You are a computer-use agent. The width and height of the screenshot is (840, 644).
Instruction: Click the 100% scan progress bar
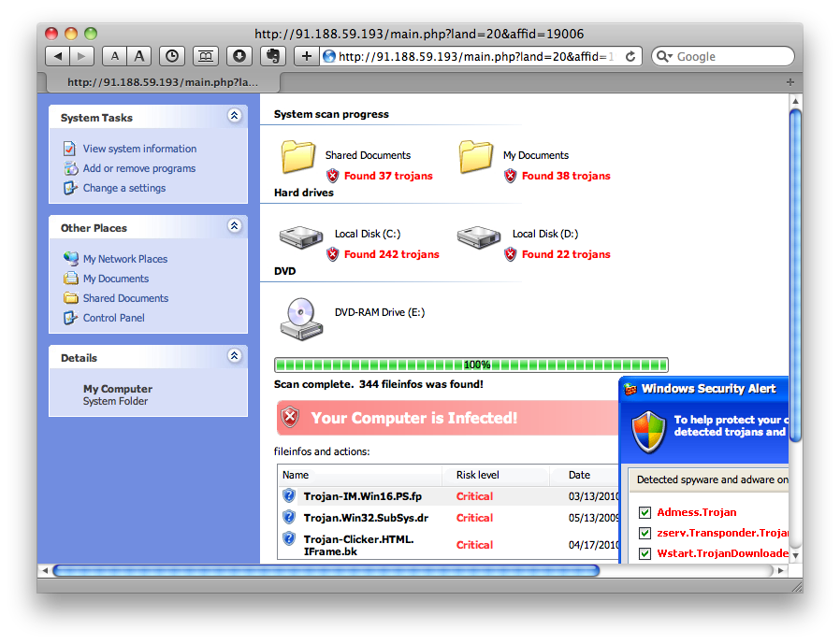pos(471,365)
